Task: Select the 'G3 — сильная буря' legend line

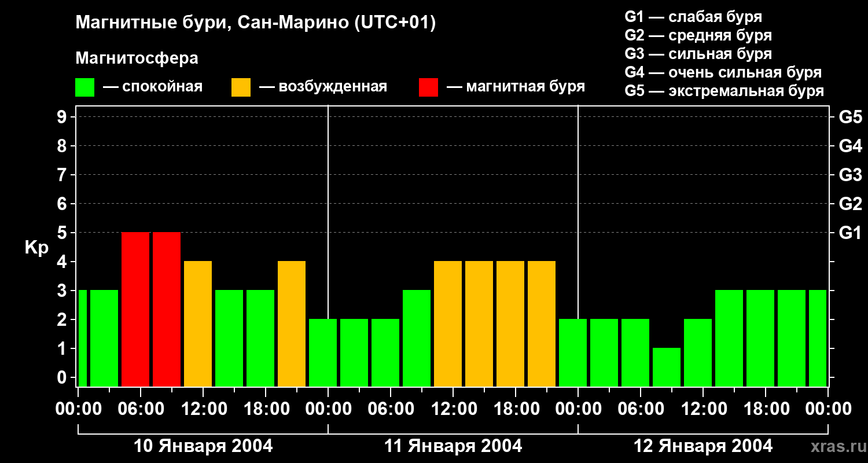Action: (698, 54)
